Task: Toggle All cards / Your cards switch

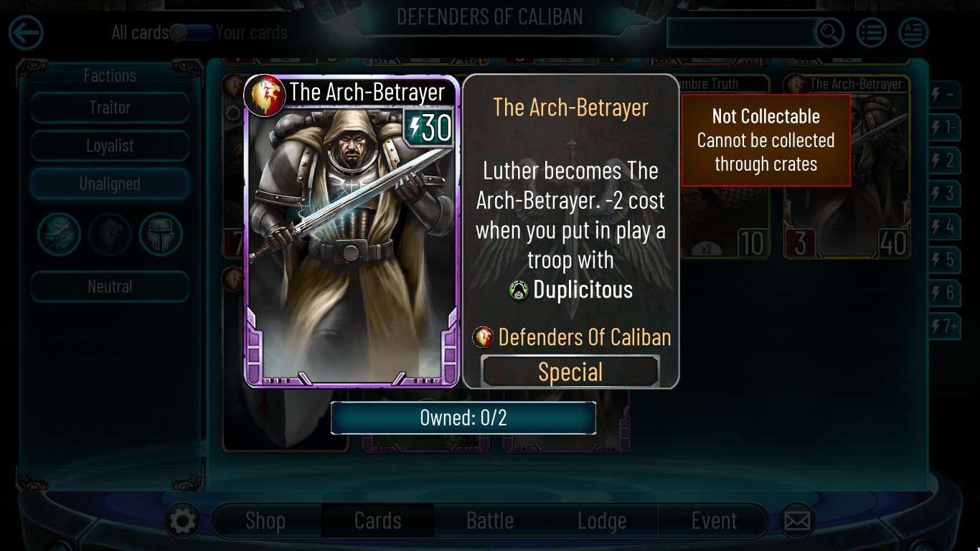Action: (x=191, y=32)
